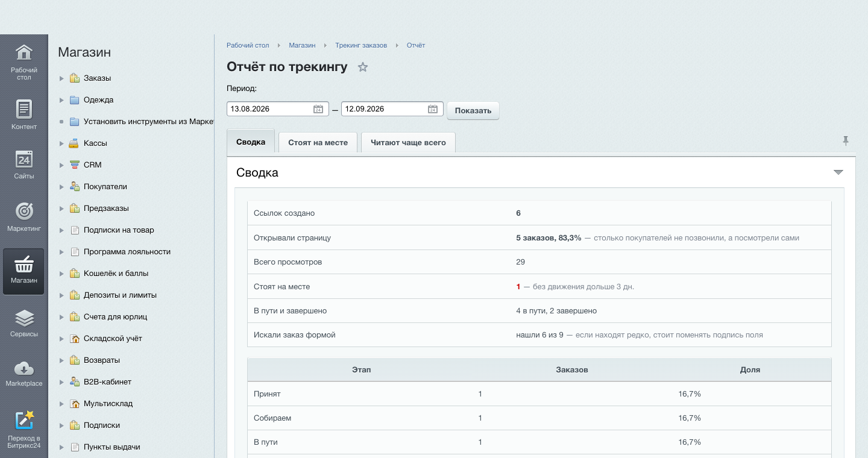
Task: Click the Отчёт breadcrumb link
Action: tap(416, 45)
